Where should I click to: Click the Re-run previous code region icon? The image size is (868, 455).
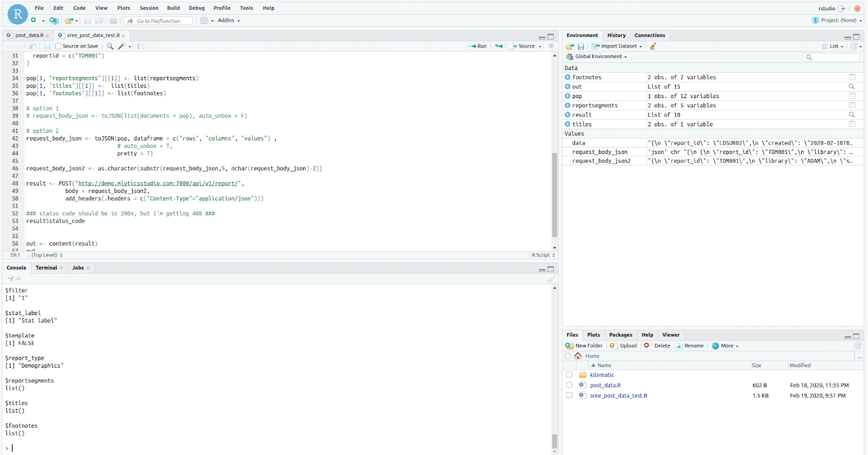tap(499, 46)
